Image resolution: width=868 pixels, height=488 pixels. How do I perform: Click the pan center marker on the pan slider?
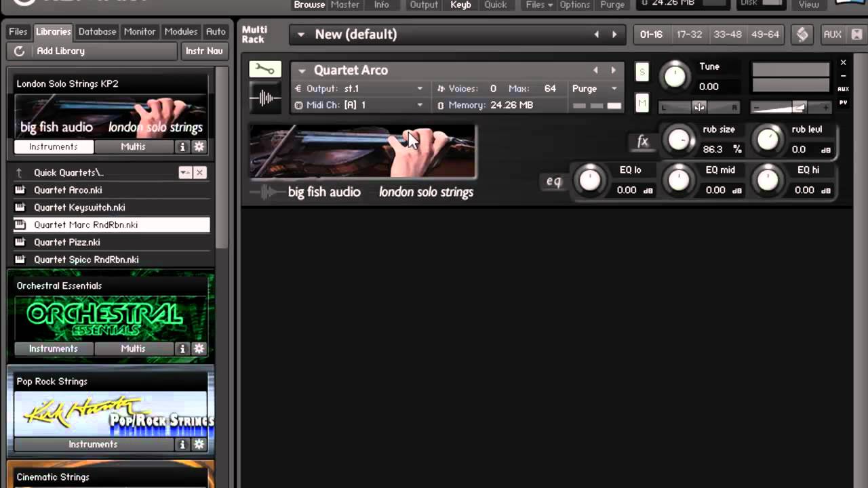pos(699,107)
